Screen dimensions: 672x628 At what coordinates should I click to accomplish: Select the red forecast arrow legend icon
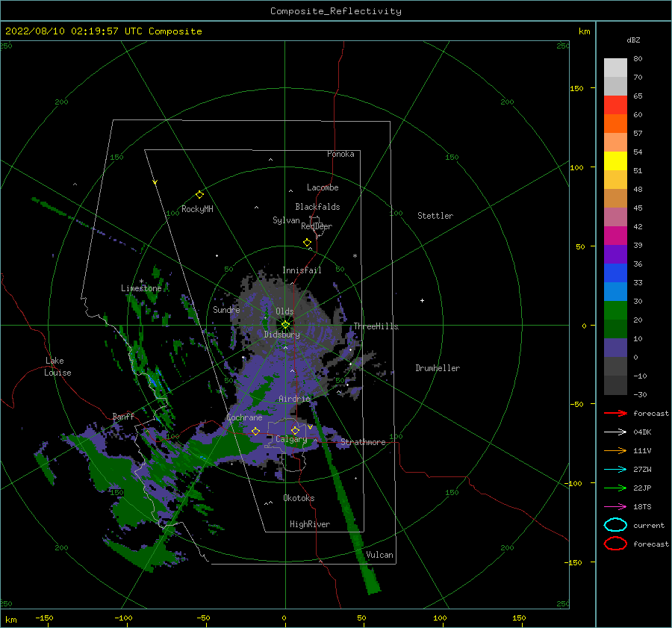click(x=615, y=413)
